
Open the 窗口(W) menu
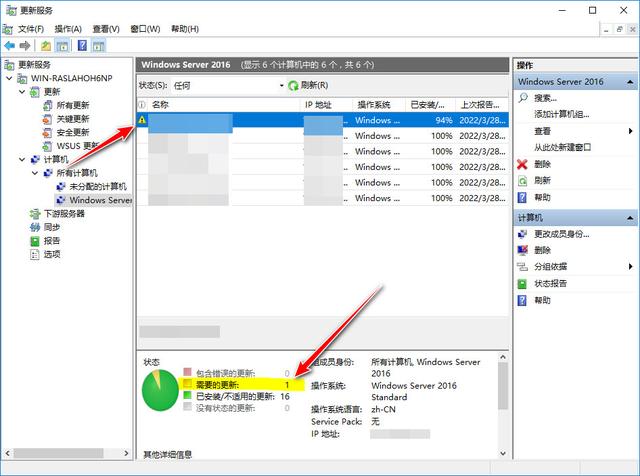pyautogui.click(x=145, y=29)
